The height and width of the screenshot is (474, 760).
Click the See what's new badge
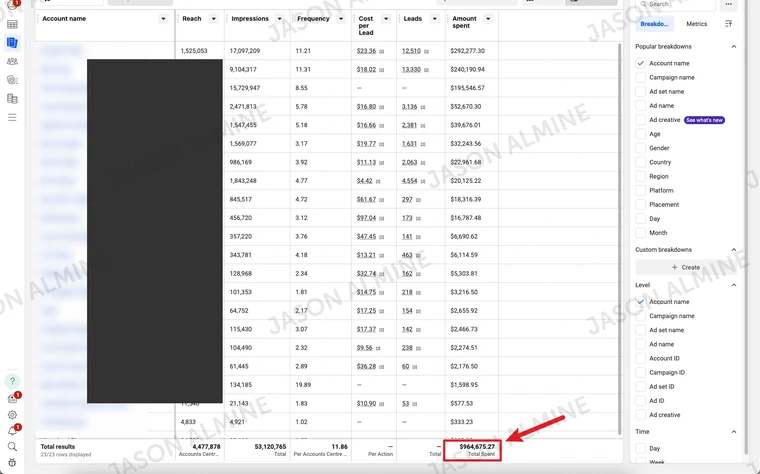[x=704, y=120]
